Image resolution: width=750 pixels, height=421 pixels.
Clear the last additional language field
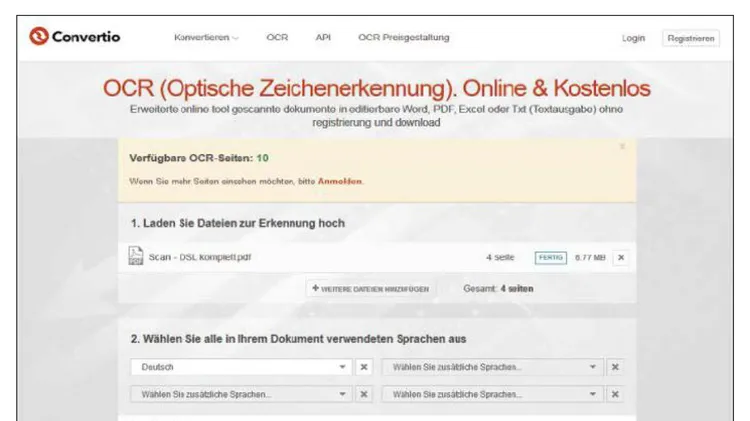click(x=615, y=394)
